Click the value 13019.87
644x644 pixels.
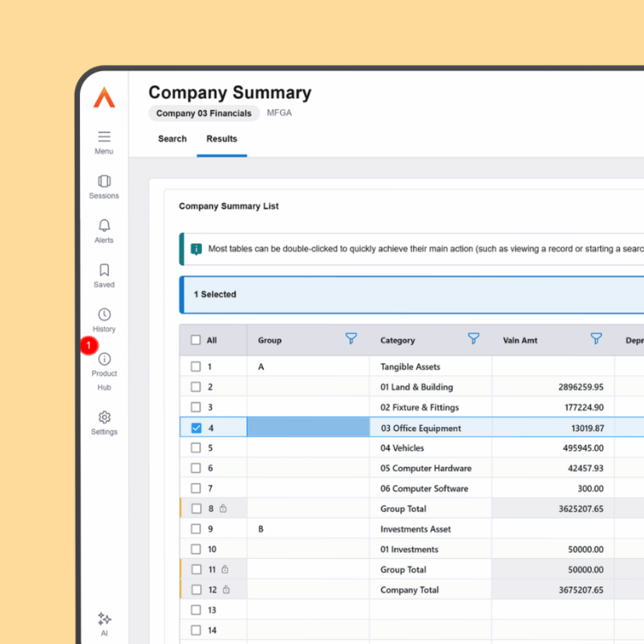(x=587, y=428)
